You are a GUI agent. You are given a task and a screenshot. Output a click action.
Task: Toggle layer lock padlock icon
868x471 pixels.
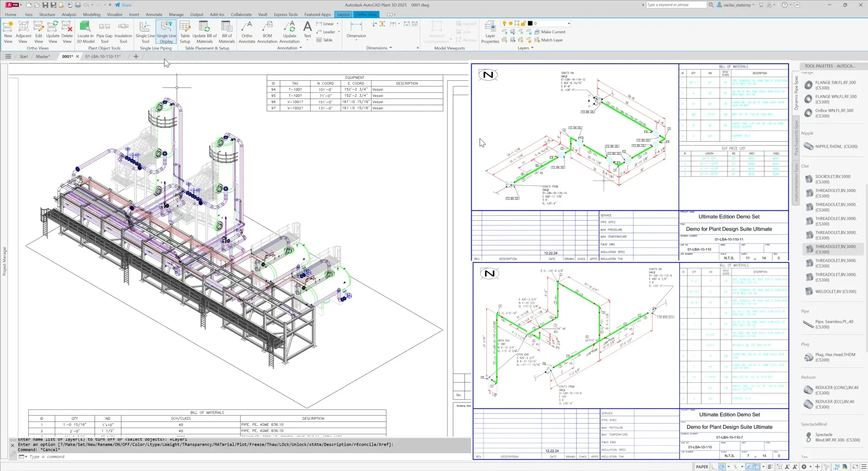coord(523,23)
